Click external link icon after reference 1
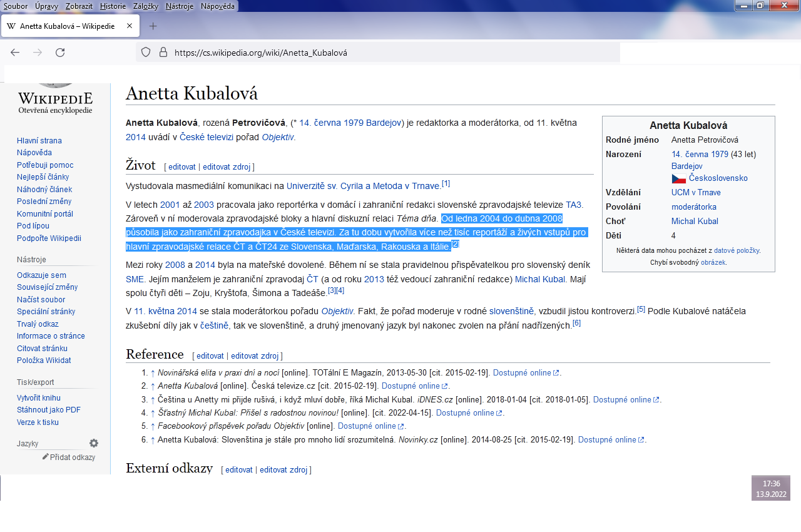Viewport: 801px width, 532px height. (556, 373)
